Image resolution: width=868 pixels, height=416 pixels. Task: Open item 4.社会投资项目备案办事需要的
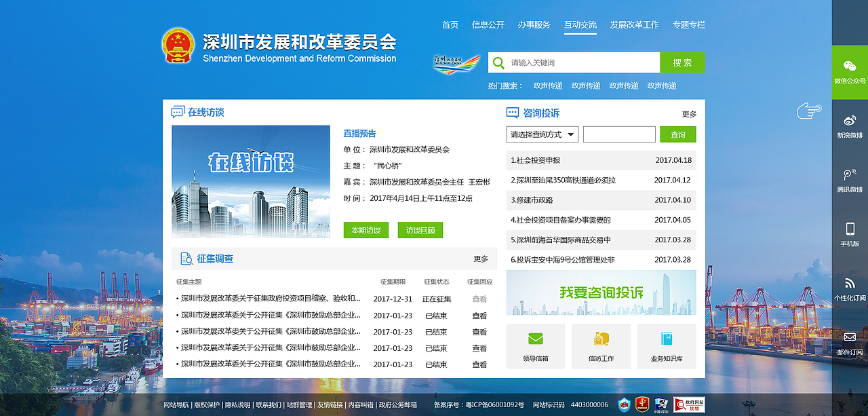[601, 220]
